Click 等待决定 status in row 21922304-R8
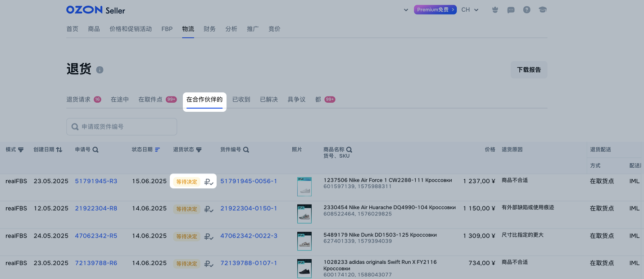644x279 pixels. tap(187, 209)
